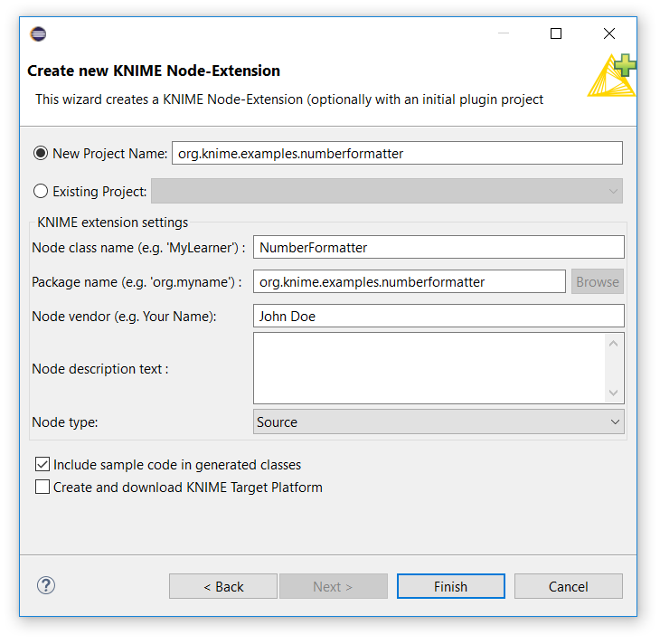Open the Existing Project dropdown
Image resolution: width=660 pixels, height=644 pixels.
pyautogui.click(x=387, y=191)
